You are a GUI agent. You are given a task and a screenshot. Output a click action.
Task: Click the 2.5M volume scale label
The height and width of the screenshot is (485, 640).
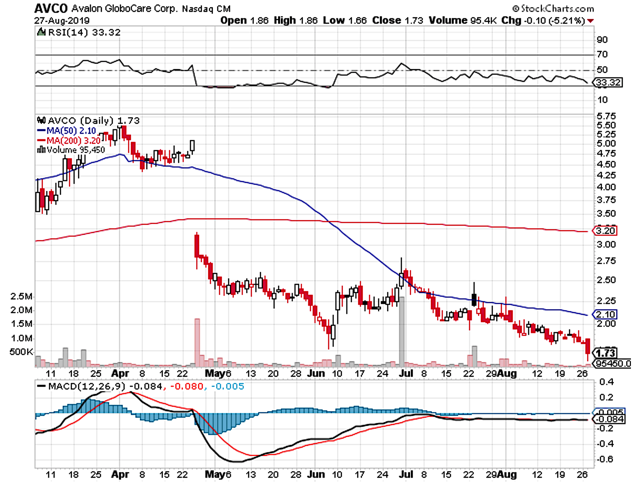click(x=21, y=296)
